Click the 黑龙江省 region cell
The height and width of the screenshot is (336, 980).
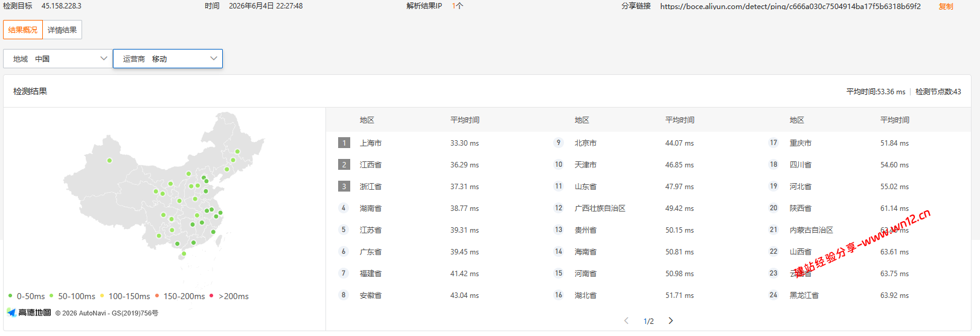[804, 296]
